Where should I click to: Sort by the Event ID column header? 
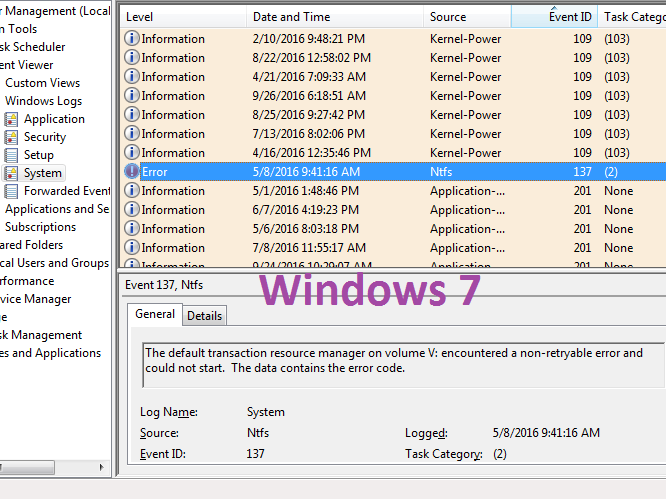(x=554, y=17)
